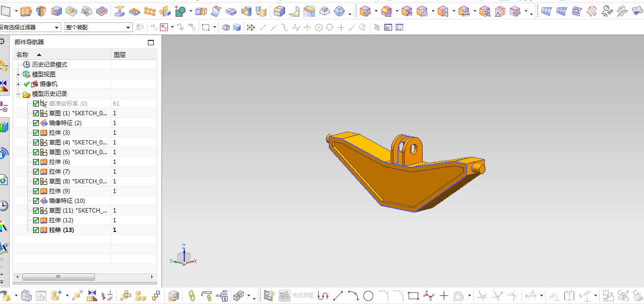Click the Studio Spline sketch tool
Viewport: 644px width, 304px height.
(429, 295)
